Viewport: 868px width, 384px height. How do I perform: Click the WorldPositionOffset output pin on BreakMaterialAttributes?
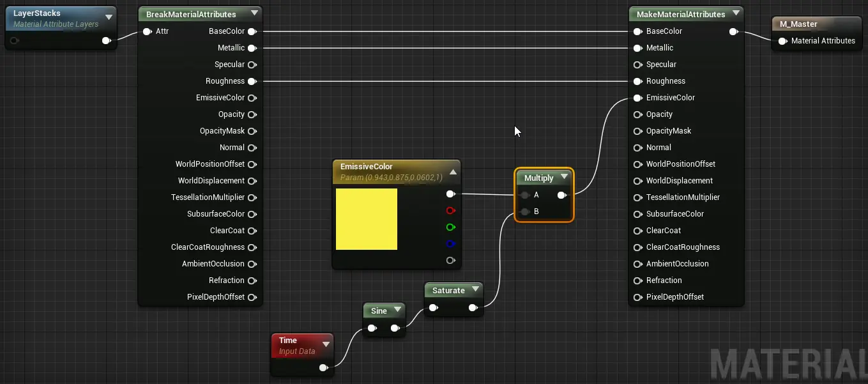[x=252, y=164]
